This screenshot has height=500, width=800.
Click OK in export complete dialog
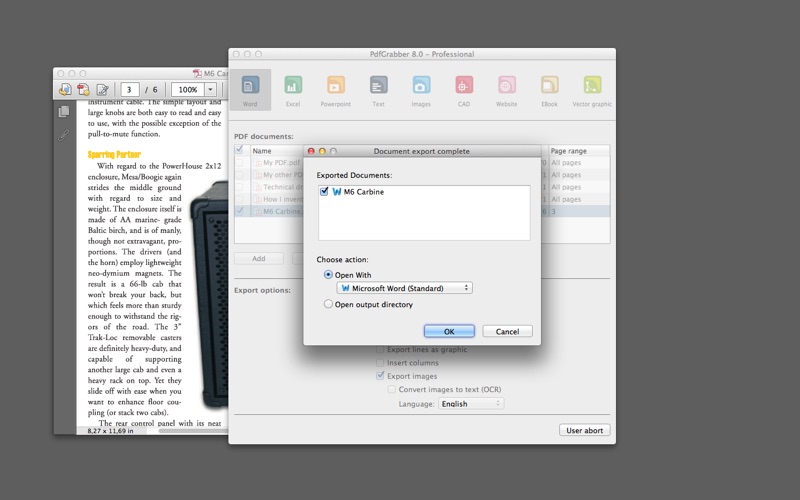click(x=449, y=331)
